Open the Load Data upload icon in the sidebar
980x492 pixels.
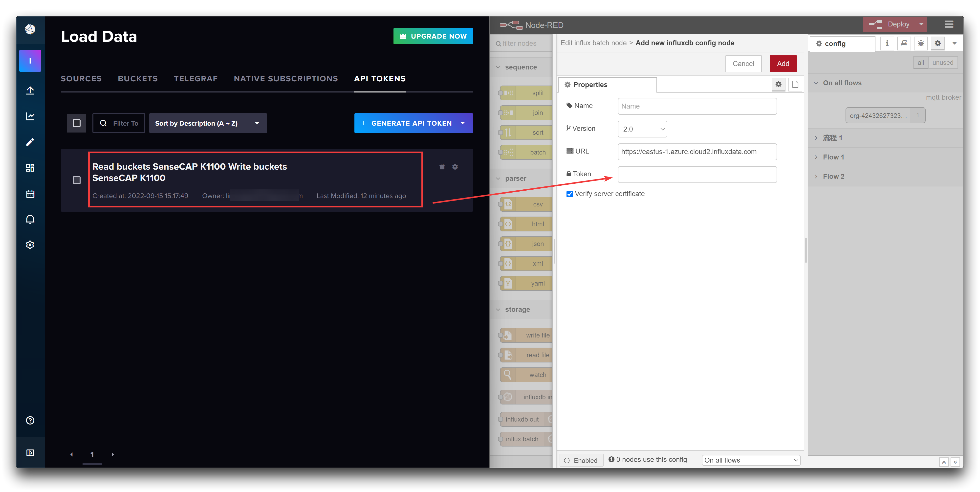(x=30, y=90)
